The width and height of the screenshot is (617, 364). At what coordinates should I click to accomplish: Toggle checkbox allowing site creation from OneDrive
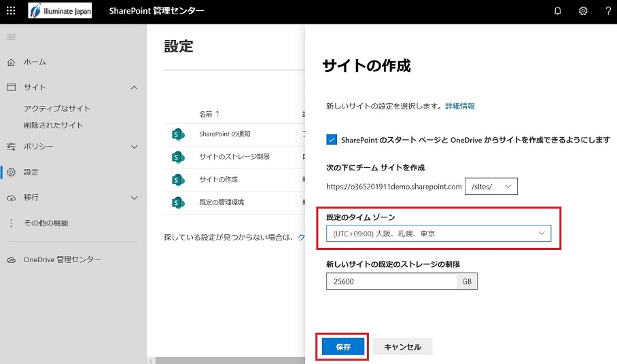coord(332,139)
